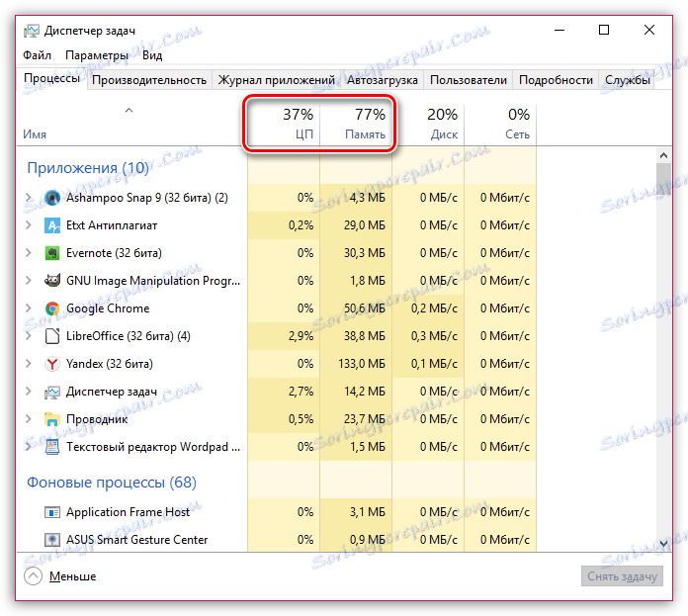Click the 50,6 МБ memory value
The image size is (688, 616).
364,308
